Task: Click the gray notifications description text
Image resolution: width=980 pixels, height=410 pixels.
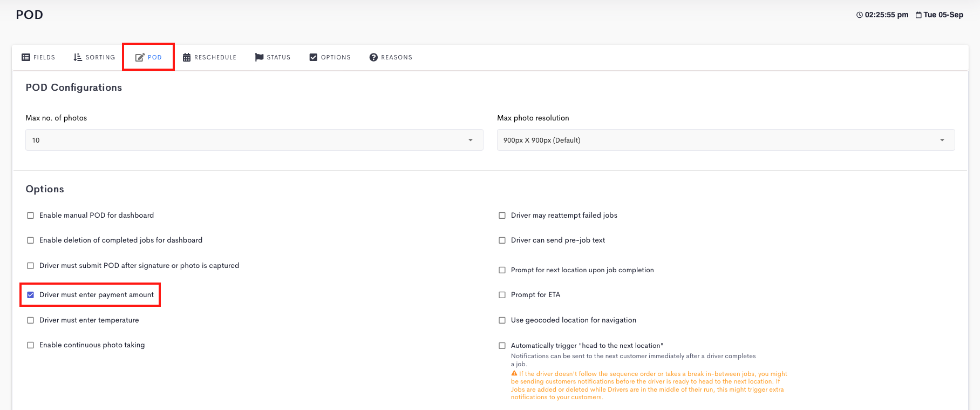Action: click(634, 360)
